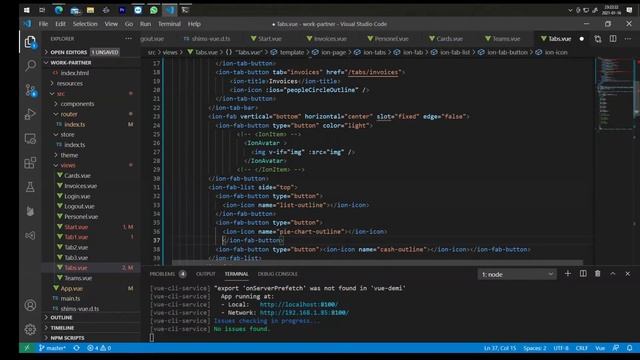Change language mode Vue in status bar

pos(600,348)
